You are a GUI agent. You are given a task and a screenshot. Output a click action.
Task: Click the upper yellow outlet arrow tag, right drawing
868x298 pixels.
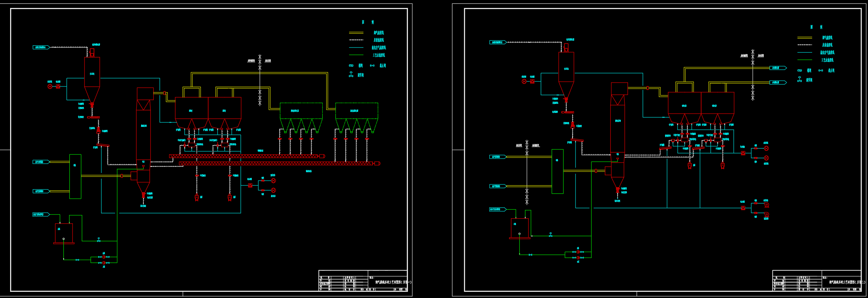pos(778,68)
